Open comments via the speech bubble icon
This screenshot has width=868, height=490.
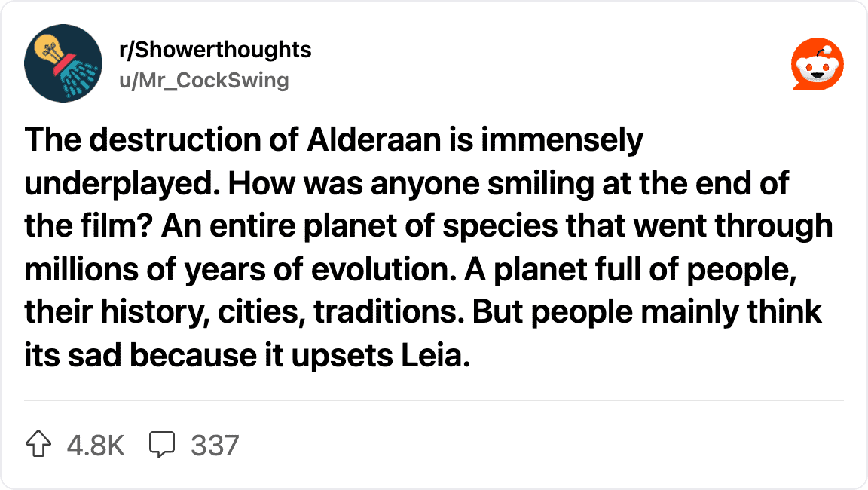click(161, 446)
